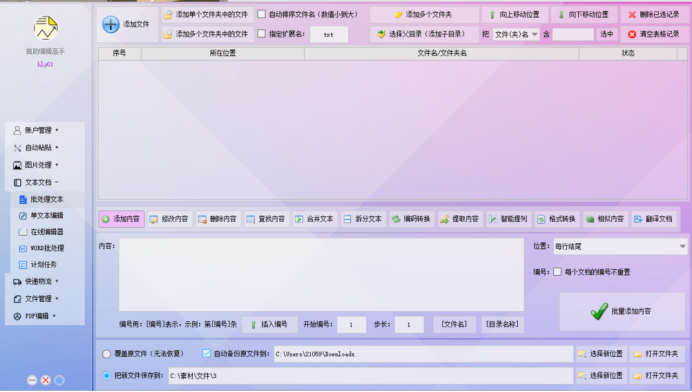
Task: Open 在线编辑器 in sidebar
Action: (47, 232)
